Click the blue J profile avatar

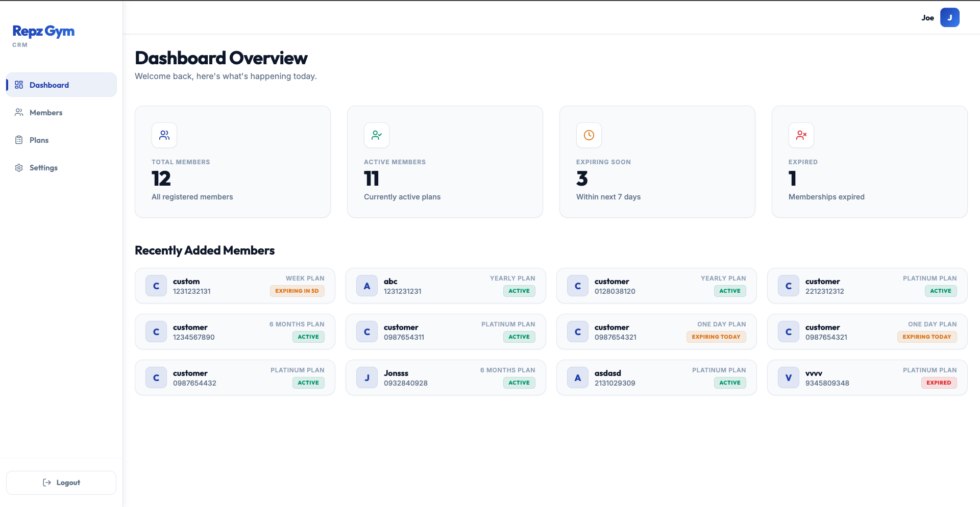pyautogui.click(x=949, y=18)
